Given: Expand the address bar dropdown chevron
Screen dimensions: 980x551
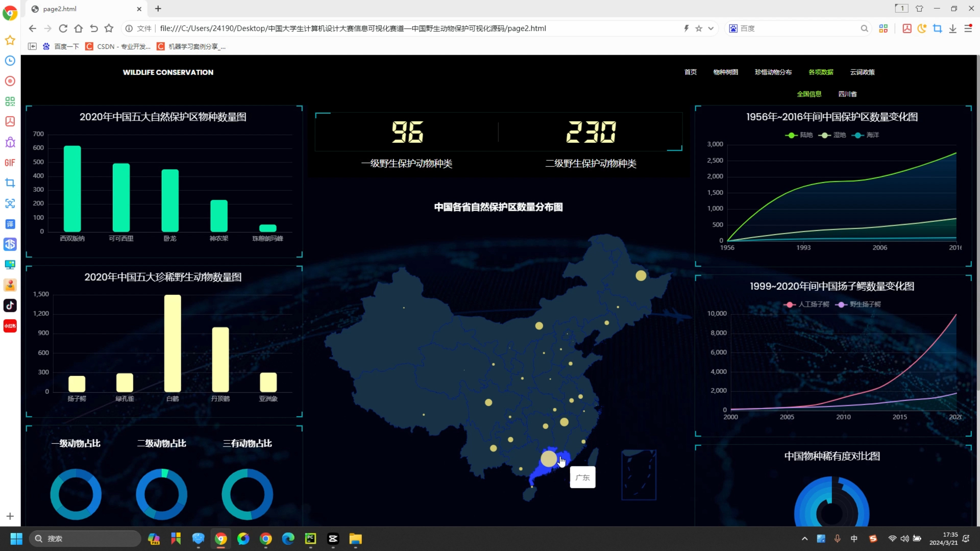Looking at the screenshot, I should tap(710, 29).
